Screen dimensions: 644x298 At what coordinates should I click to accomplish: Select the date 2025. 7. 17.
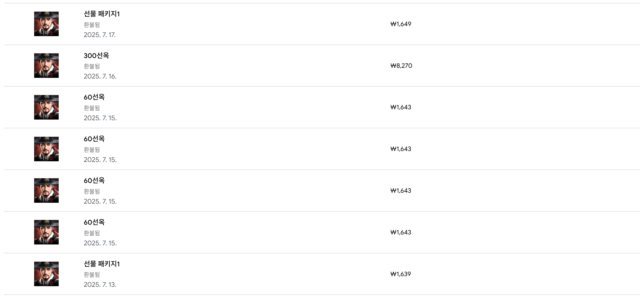pos(100,35)
